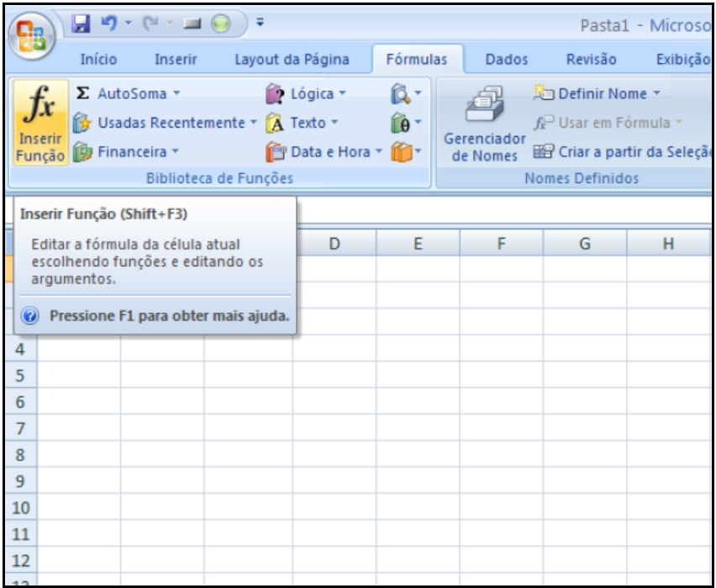Expand Usadas Recentemente function list

166,123
